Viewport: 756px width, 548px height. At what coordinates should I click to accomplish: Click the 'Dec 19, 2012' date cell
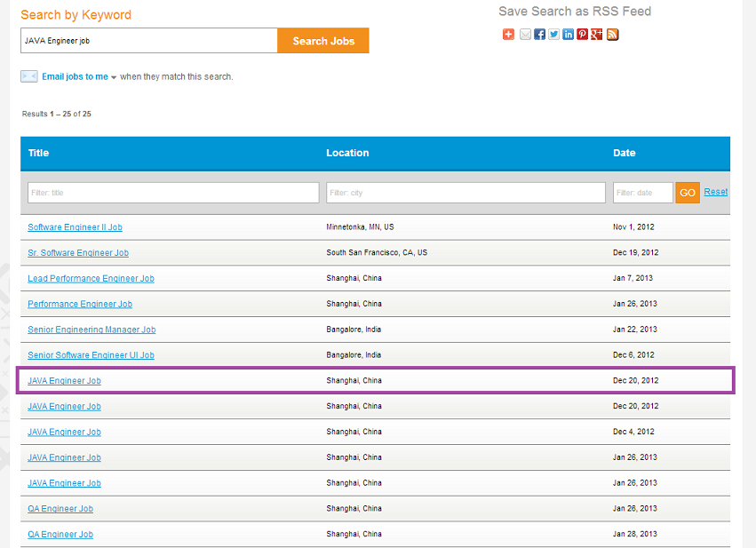(635, 252)
